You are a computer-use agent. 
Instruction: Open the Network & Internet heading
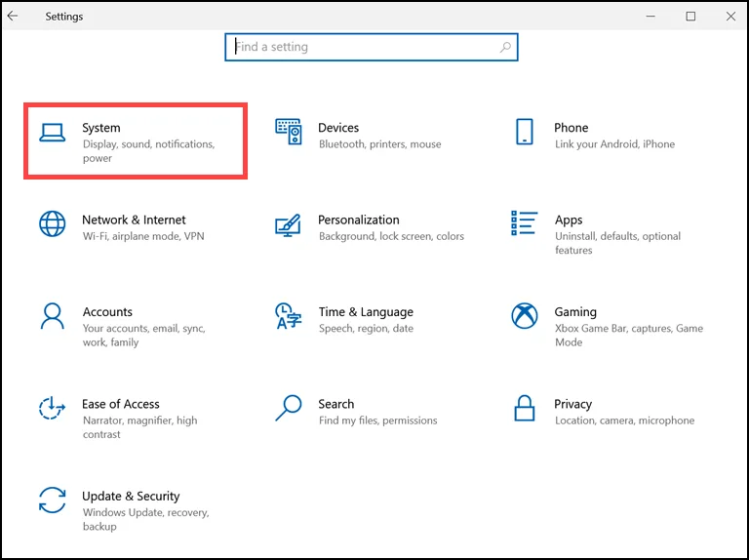(134, 220)
